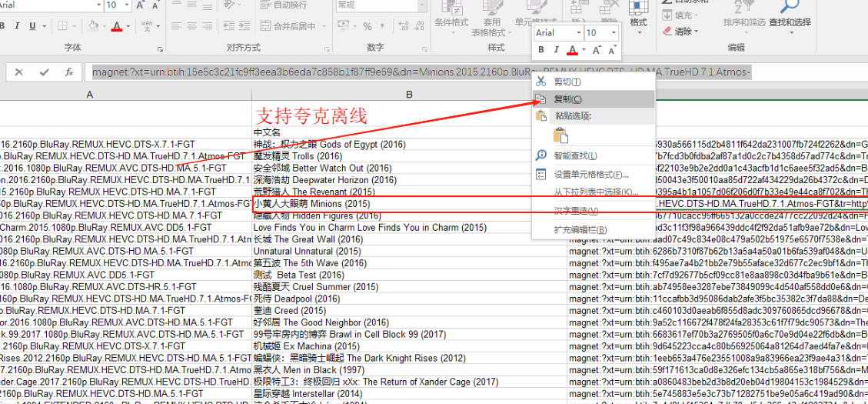Toggle Bold in the floating mini toolbar
The width and height of the screenshot is (868, 404).
click(x=541, y=50)
